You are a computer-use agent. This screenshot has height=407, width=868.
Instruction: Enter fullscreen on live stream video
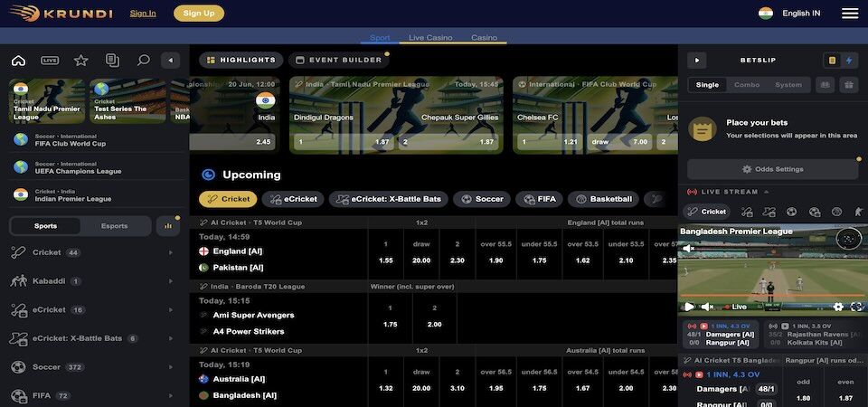point(856,307)
